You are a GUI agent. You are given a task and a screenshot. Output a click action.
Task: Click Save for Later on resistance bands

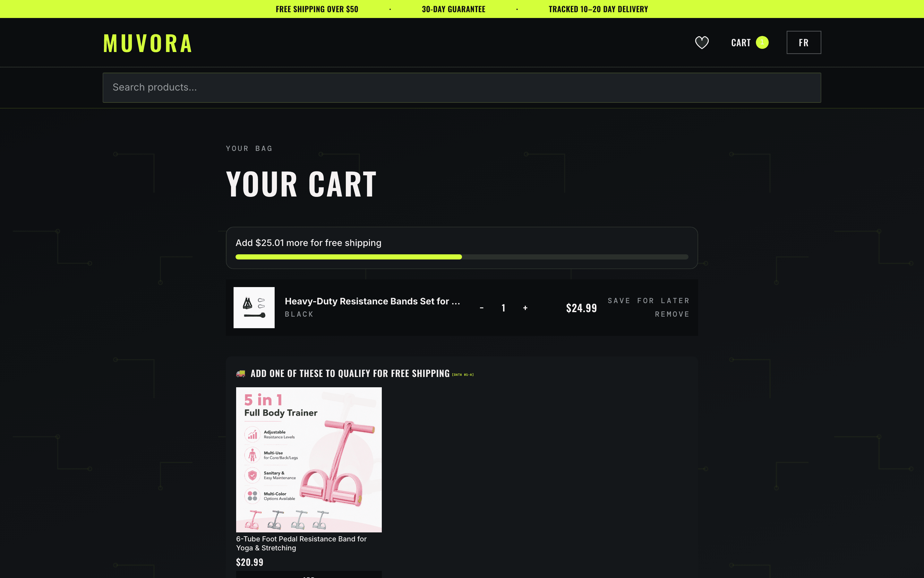pos(648,301)
